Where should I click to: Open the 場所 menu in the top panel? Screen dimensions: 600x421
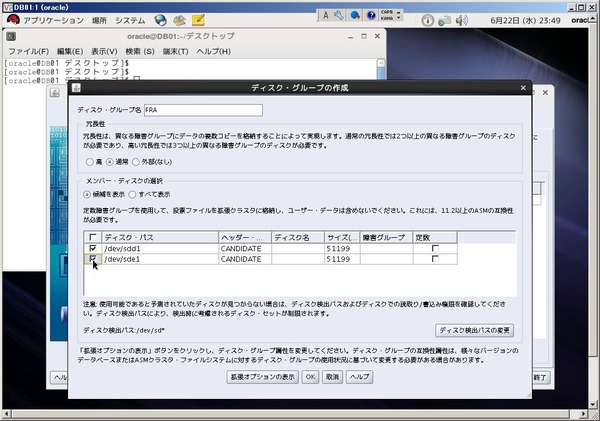click(99, 20)
